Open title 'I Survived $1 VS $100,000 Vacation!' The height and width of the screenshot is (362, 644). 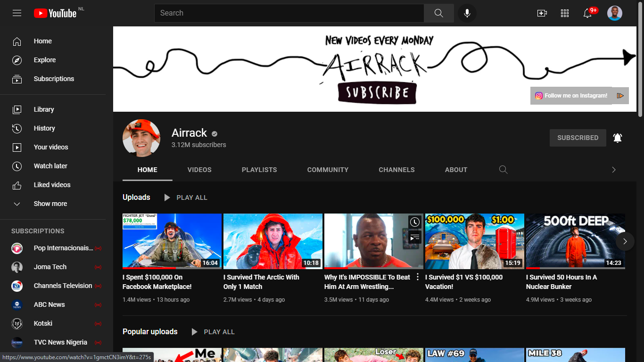click(x=464, y=282)
